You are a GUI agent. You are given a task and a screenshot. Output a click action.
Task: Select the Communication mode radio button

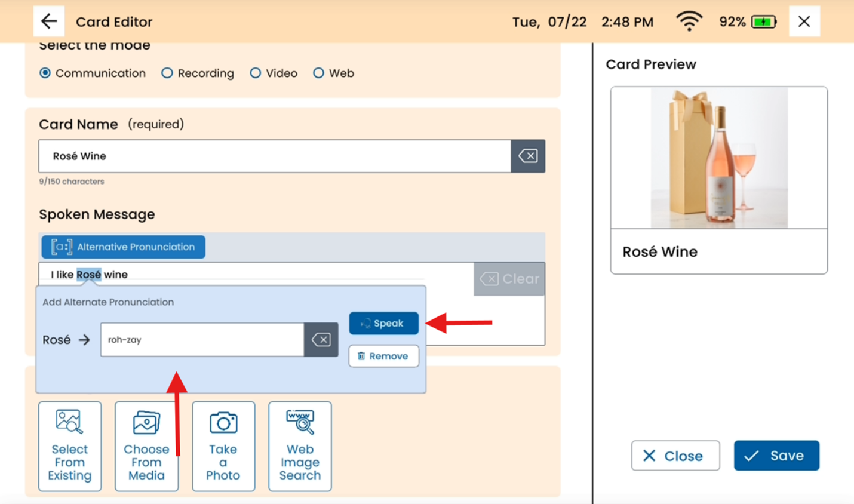(45, 73)
